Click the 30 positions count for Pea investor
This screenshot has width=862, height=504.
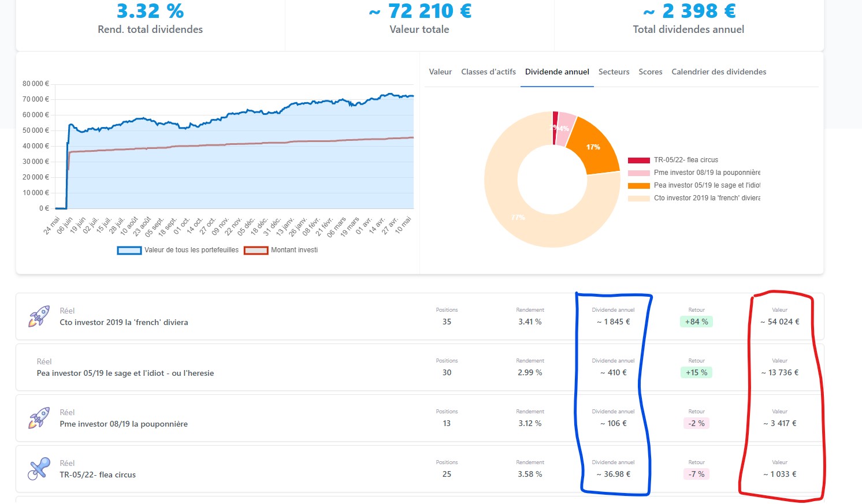tap(447, 372)
